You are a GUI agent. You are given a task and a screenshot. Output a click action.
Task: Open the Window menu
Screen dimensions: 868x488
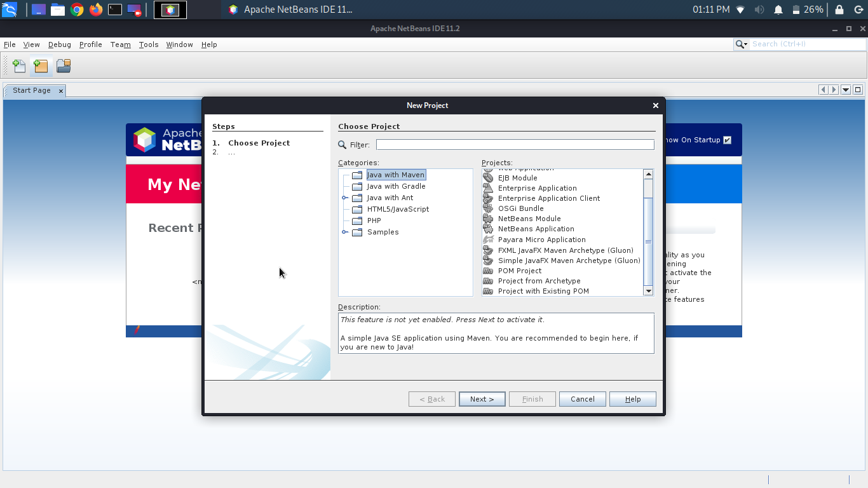(179, 44)
